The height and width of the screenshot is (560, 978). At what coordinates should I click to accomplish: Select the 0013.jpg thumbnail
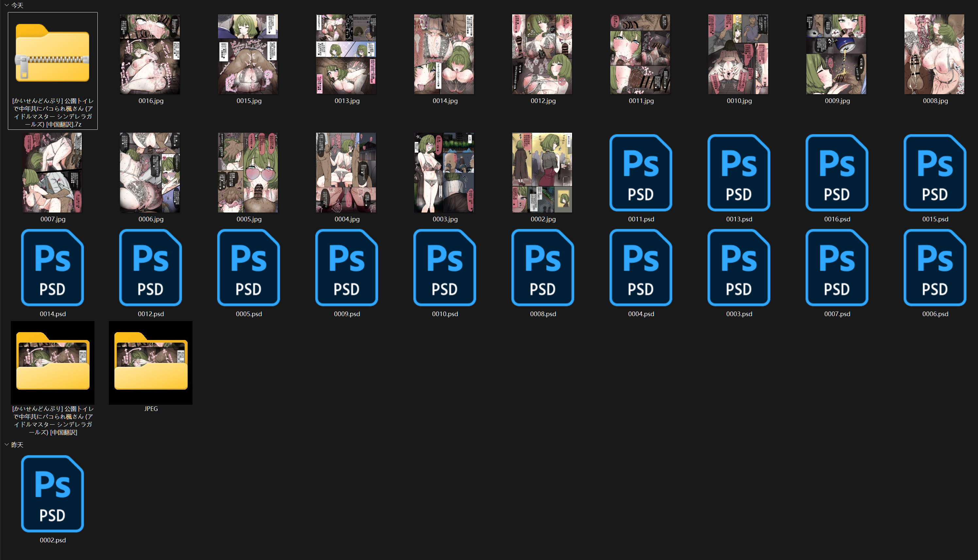346,54
